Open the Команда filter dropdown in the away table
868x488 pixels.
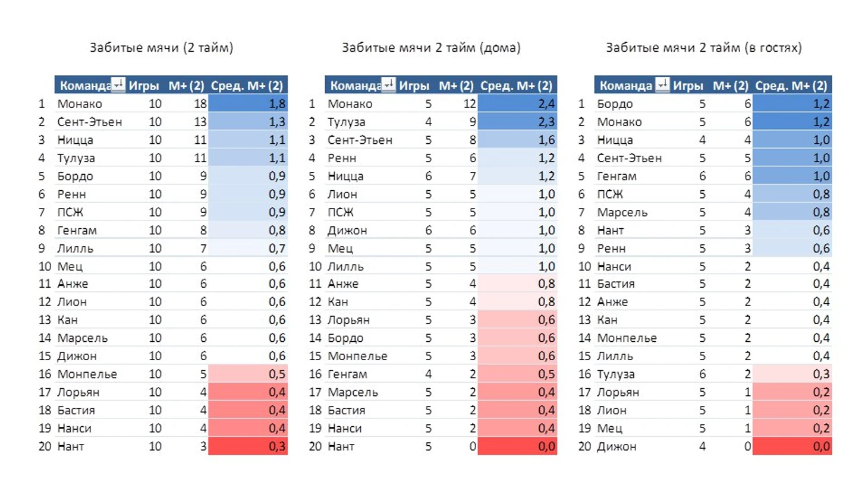point(662,84)
